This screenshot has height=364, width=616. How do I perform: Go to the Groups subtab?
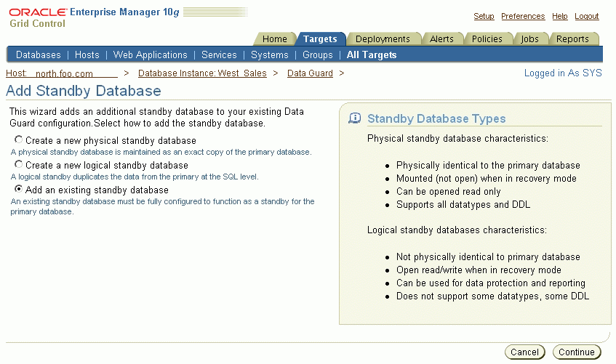[x=317, y=54]
